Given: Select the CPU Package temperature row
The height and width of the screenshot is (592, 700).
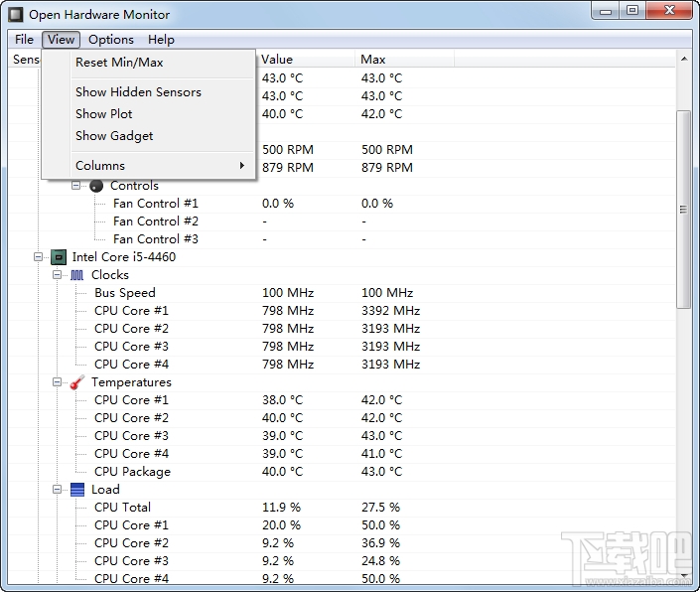Looking at the screenshot, I should click(x=342, y=472).
